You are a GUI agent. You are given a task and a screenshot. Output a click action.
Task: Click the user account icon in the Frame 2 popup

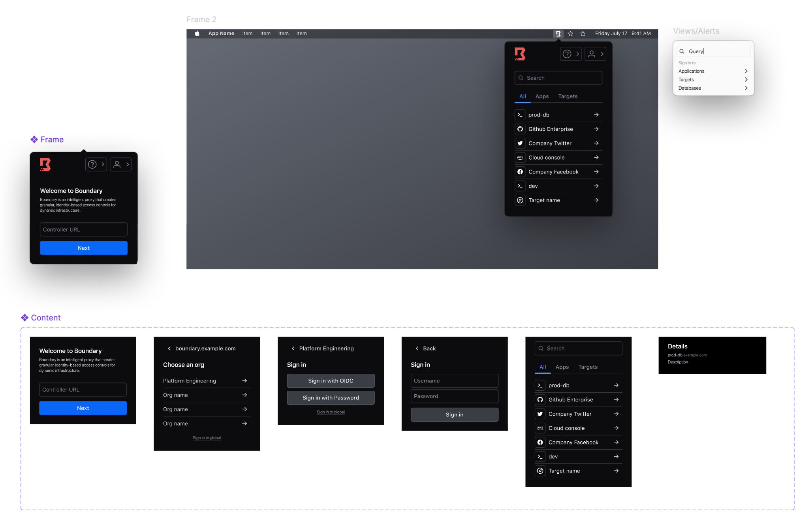click(x=591, y=54)
